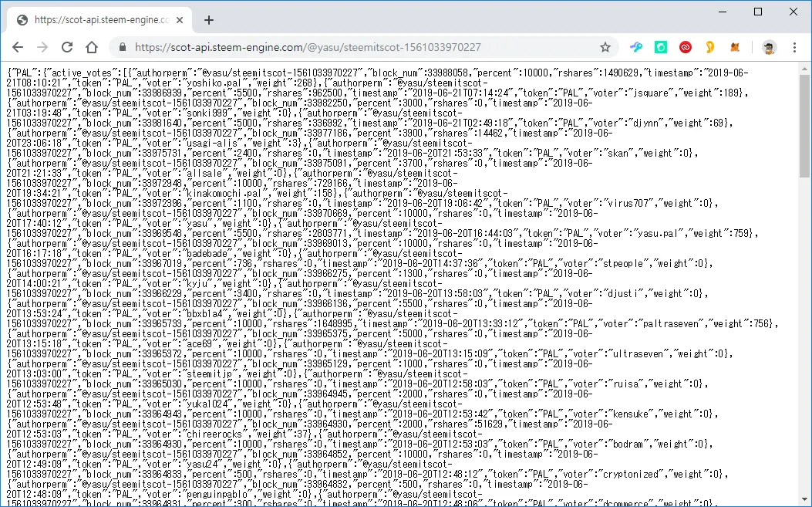The width and height of the screenshot is (812, 507).
Task: Maximize the browser window
Action: [757, 12]
